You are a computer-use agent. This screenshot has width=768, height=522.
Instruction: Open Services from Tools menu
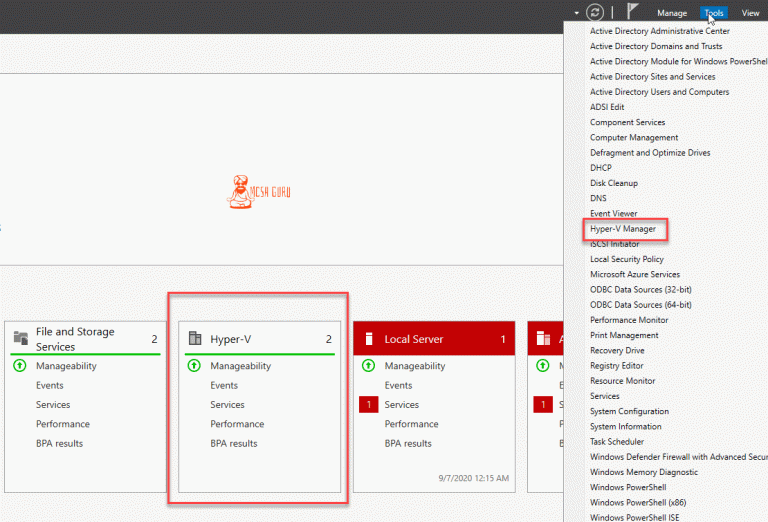[604, 396]
